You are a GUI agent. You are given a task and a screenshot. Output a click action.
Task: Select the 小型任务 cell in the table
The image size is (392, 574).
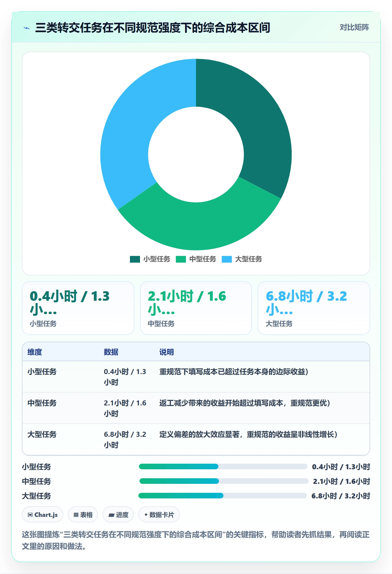pos(42,372)
